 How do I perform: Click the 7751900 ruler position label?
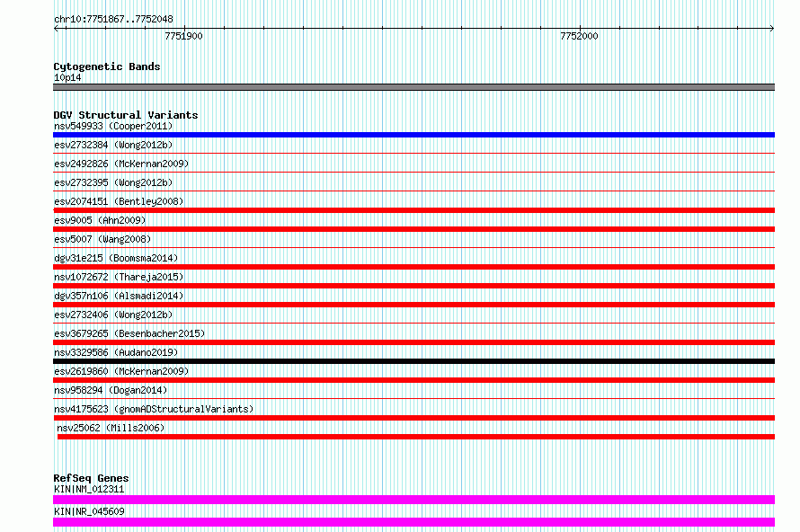point(183,36)
